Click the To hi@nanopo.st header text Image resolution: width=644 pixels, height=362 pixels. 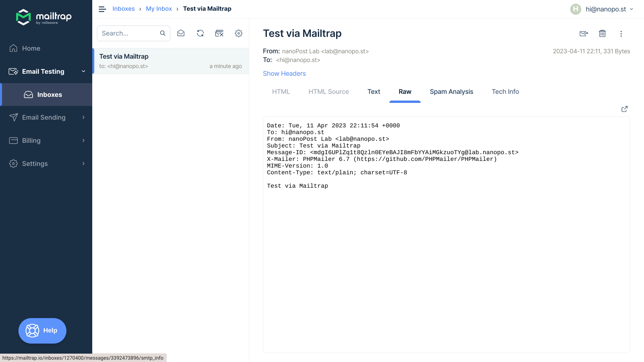tap(298, 60)
